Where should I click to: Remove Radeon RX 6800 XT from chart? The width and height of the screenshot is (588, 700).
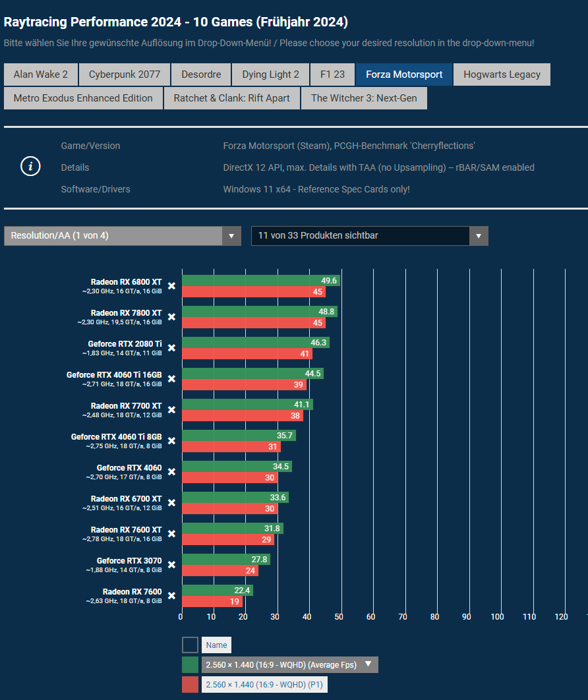tap(171, 285)
